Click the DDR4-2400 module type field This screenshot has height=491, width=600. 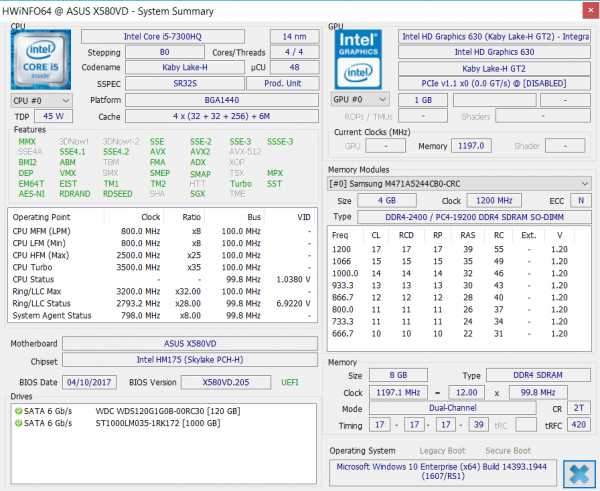(474, 217)
